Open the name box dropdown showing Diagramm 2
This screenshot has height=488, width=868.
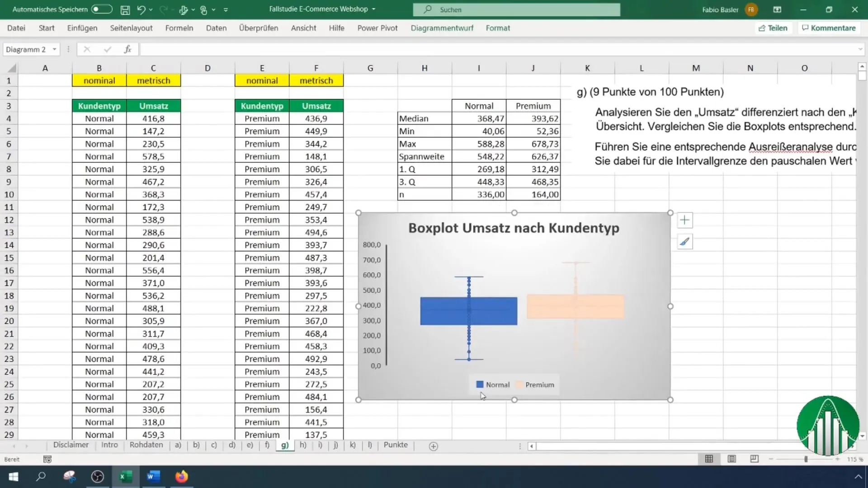coord(54,49)
